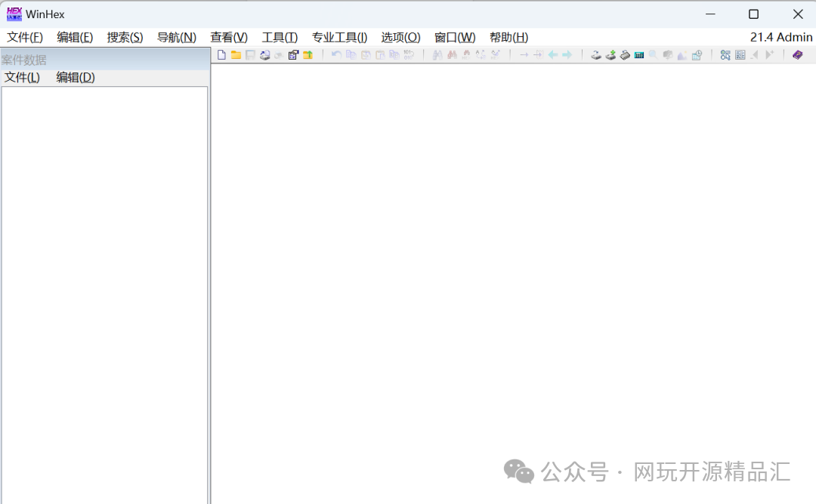Click the file Properties toolbar icon

click(x=293, y=55)
